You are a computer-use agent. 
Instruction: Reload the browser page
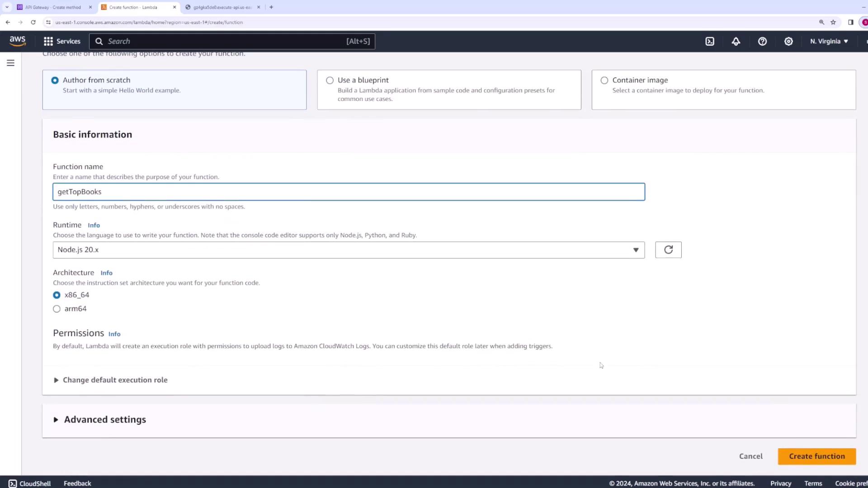tap(33, 22)
